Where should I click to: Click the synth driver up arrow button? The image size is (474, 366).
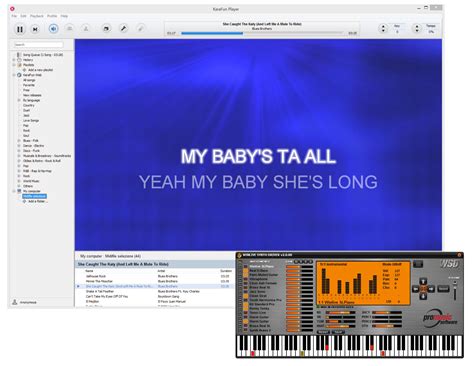click(x=423, y=282)
